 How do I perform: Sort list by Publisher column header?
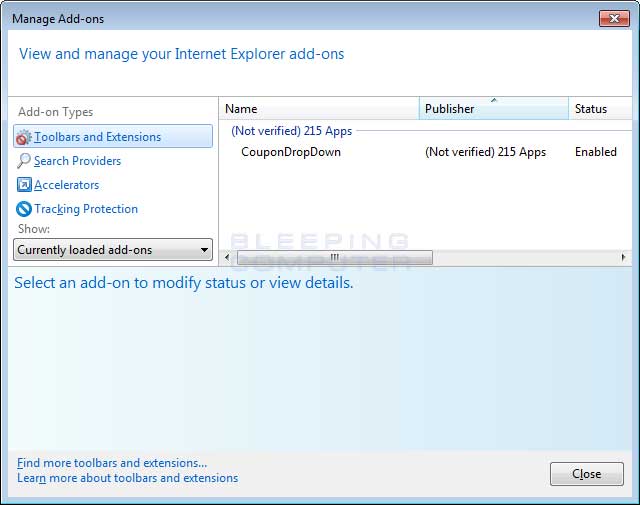click(494, 109)
